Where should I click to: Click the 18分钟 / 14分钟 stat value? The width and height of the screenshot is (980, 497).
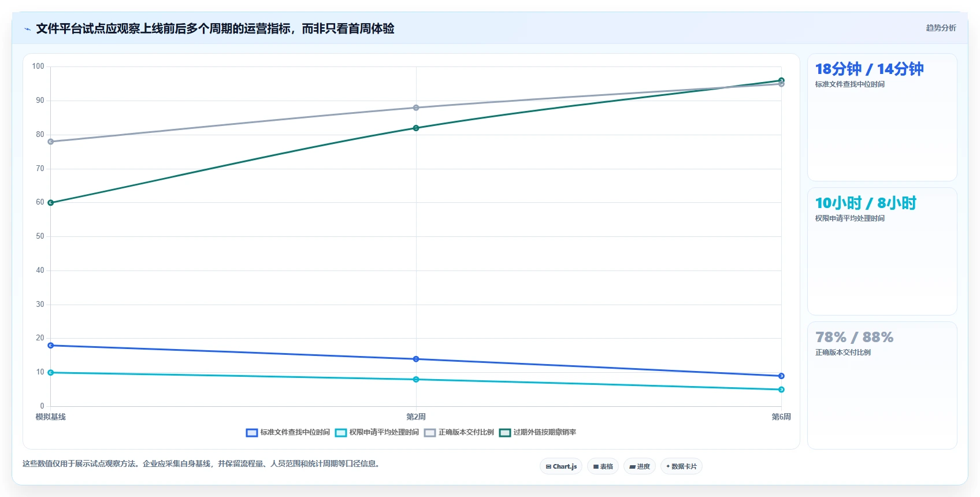869,69
